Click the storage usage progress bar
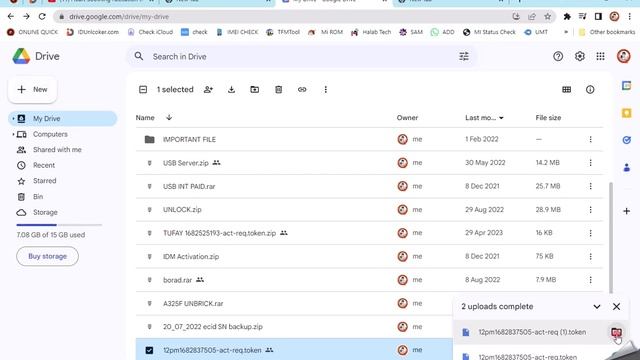The height and width of the screenshot is (360, 640). (59, 225)
